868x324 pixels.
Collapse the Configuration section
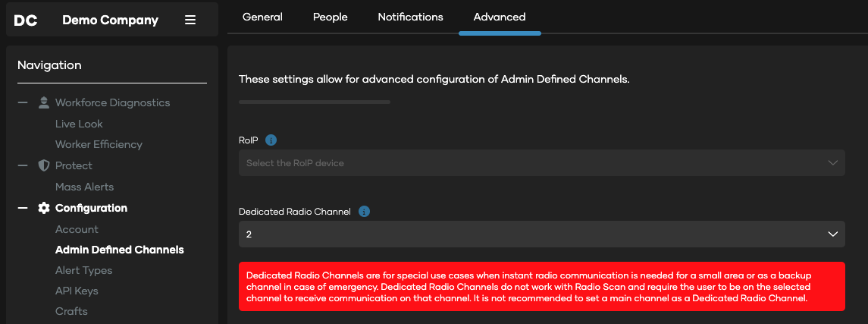[23, 208]
